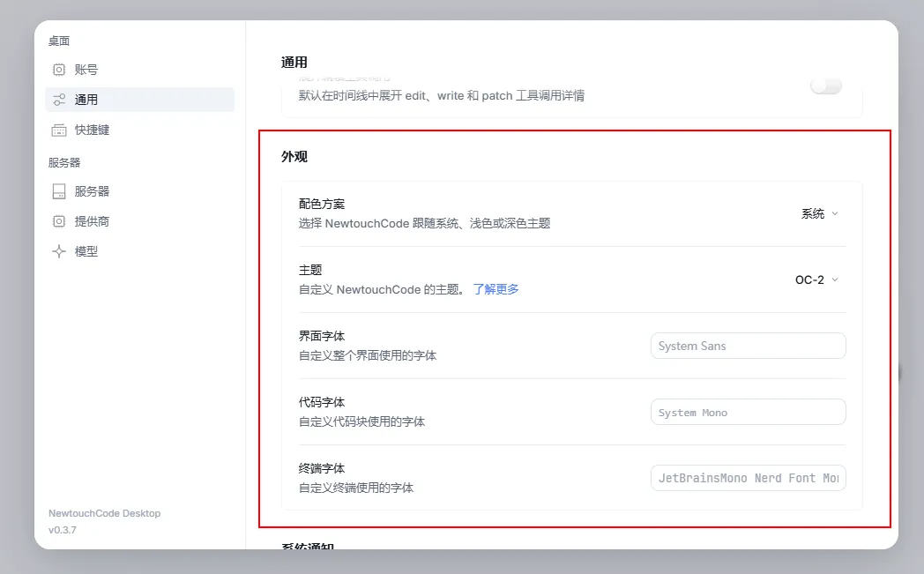
Task: Click 自定义代码块使用的字体 description
Action: click(361, 421)
